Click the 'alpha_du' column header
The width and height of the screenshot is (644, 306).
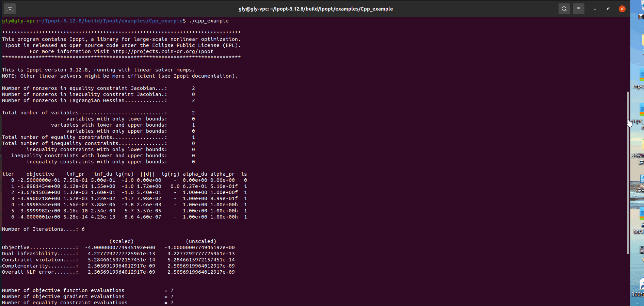pyautogui.click(x=195, y=174)
